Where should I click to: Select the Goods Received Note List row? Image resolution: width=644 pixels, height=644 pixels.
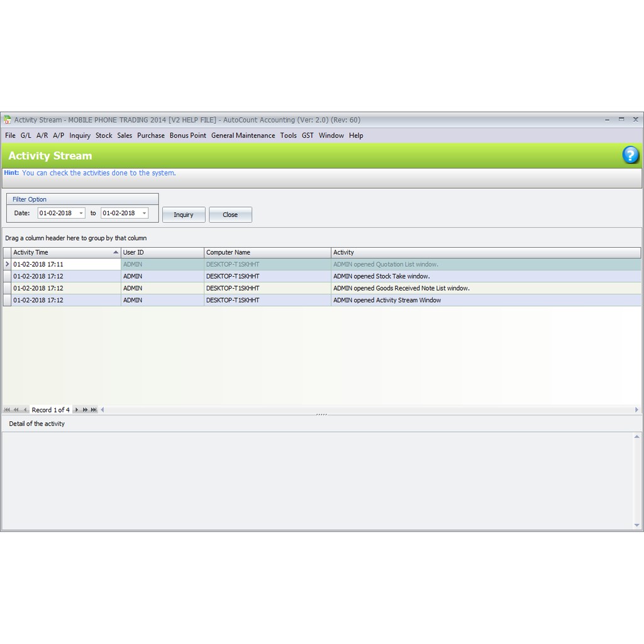tap(401, 288)
